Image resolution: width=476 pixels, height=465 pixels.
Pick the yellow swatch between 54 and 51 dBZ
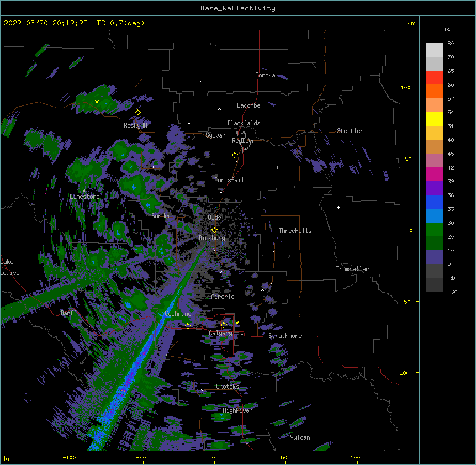coord(434,119)
